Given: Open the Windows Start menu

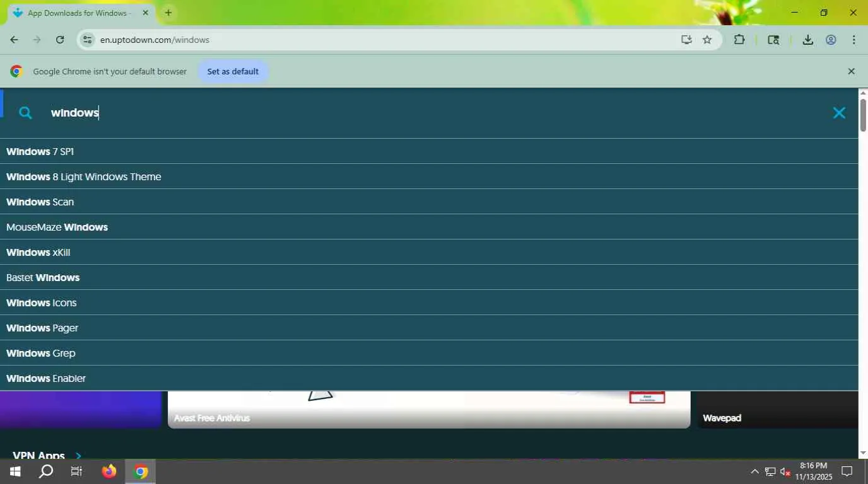Looking at the screenshot, I should pyautogui.click(x=15, y=471).
